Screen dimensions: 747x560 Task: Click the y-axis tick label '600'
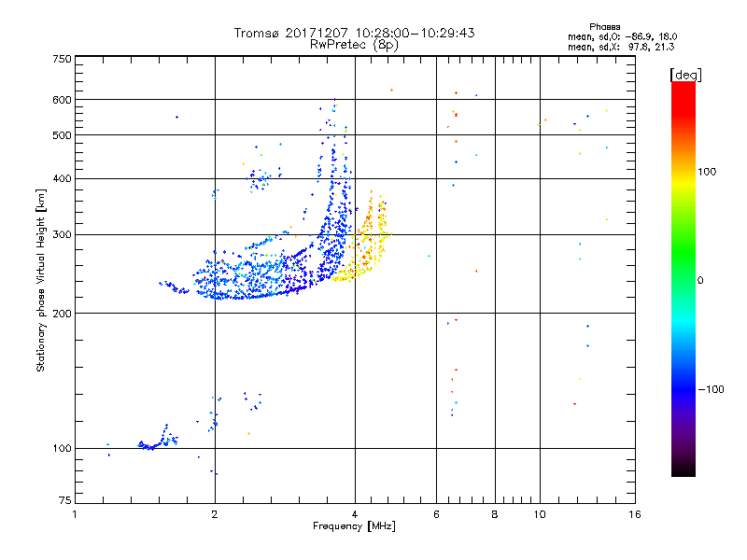click(x=62, y=100)
